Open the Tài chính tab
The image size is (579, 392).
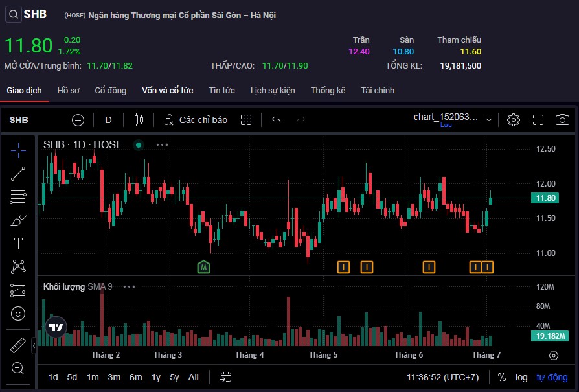(x=378, y=91)
